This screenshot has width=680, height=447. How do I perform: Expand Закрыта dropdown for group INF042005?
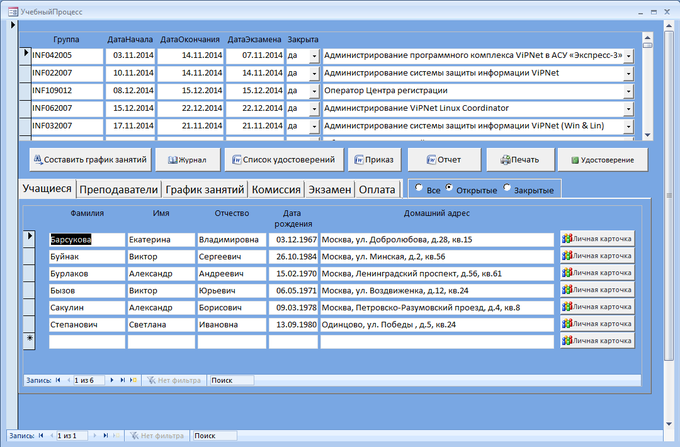(x=313, y=56)
